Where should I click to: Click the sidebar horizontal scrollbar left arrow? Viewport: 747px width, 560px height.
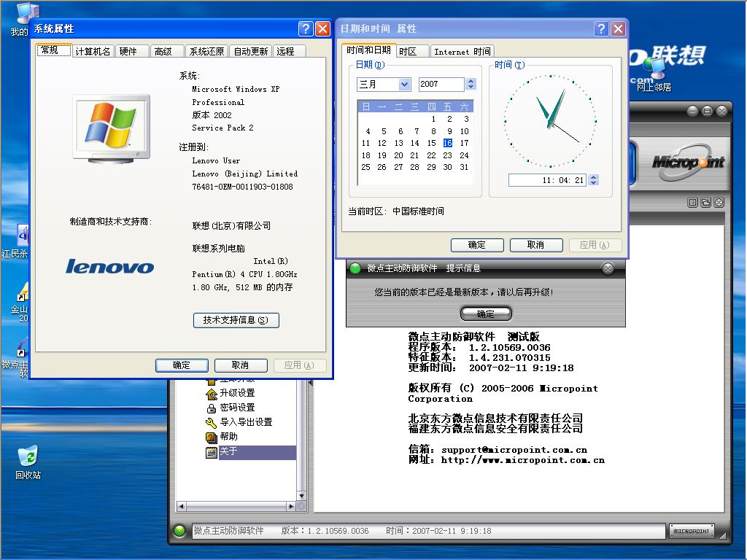[x=181, y=507]
